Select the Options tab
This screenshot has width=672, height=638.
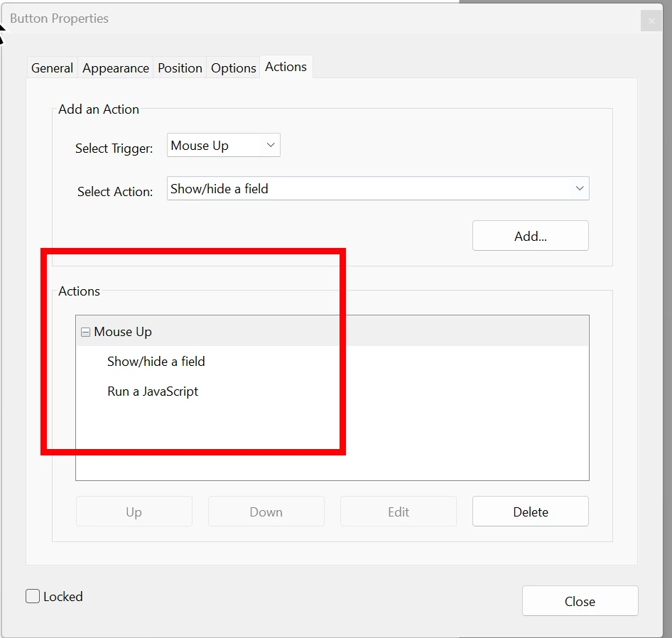coord(234,67)
